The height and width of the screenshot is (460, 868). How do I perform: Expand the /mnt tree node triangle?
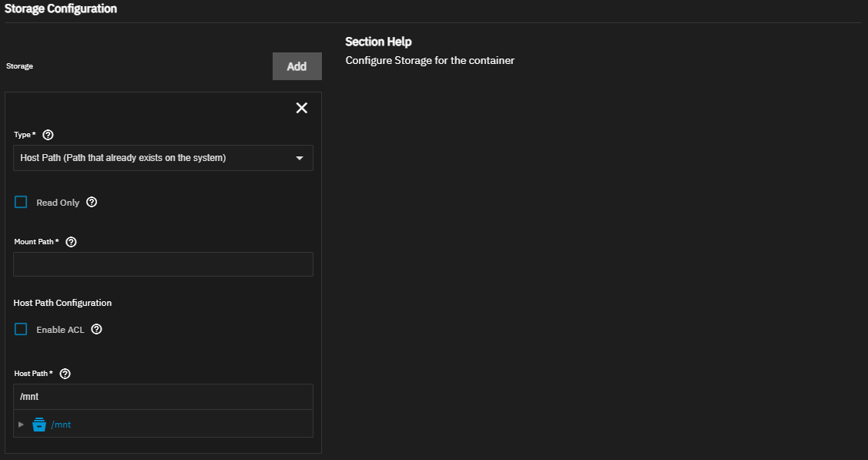point(22,425)
